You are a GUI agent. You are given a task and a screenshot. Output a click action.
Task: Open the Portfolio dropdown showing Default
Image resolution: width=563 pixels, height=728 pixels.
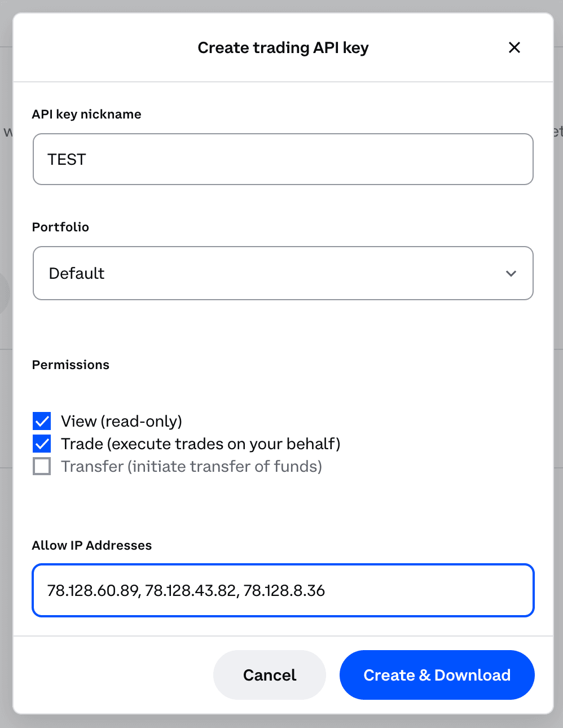[283, 273]
